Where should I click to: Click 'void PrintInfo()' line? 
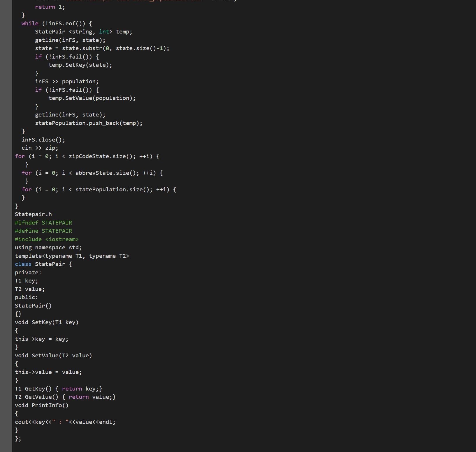click(42, 405)
